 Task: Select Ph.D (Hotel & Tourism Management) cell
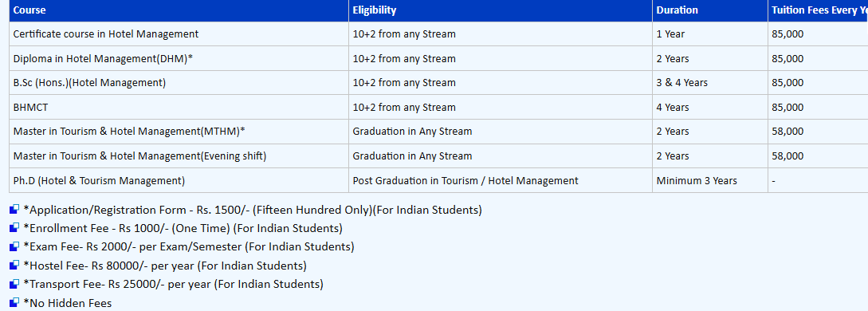(x=179, y=180)
